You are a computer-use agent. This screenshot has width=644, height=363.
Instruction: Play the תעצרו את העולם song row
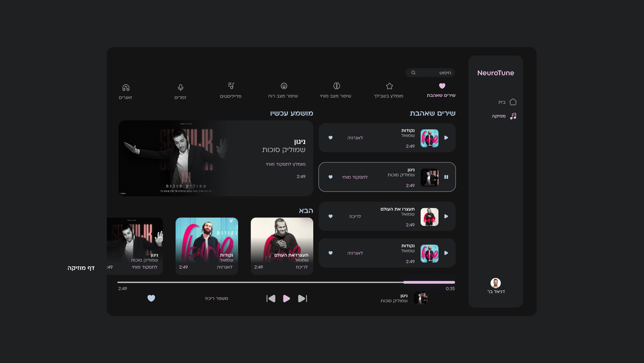446,216
